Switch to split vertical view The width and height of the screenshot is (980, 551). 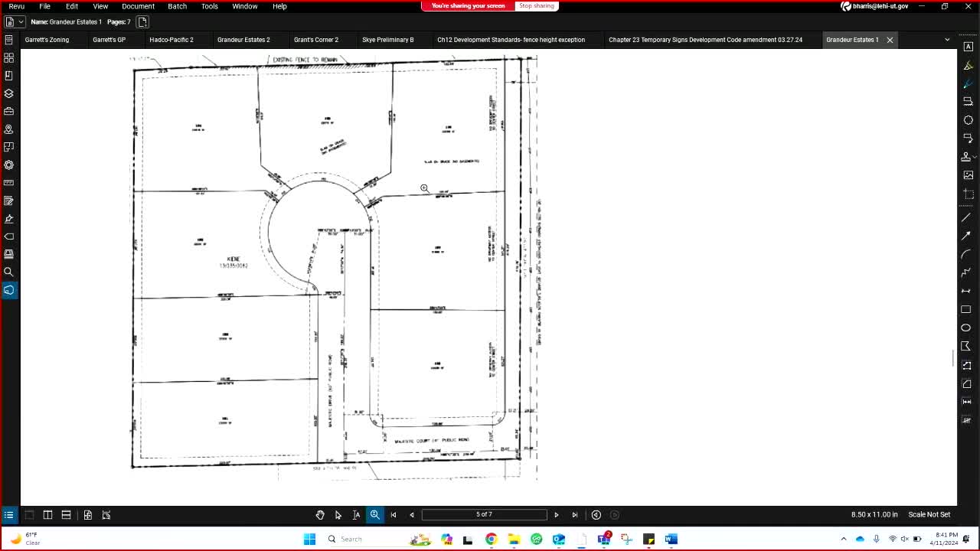coord(47,515)
